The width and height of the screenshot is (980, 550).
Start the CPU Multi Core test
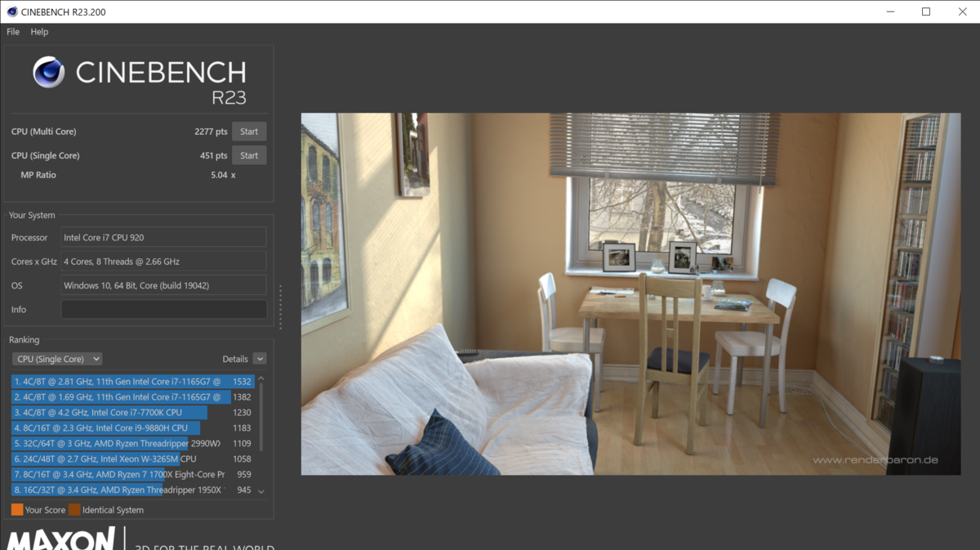point(249,132)
